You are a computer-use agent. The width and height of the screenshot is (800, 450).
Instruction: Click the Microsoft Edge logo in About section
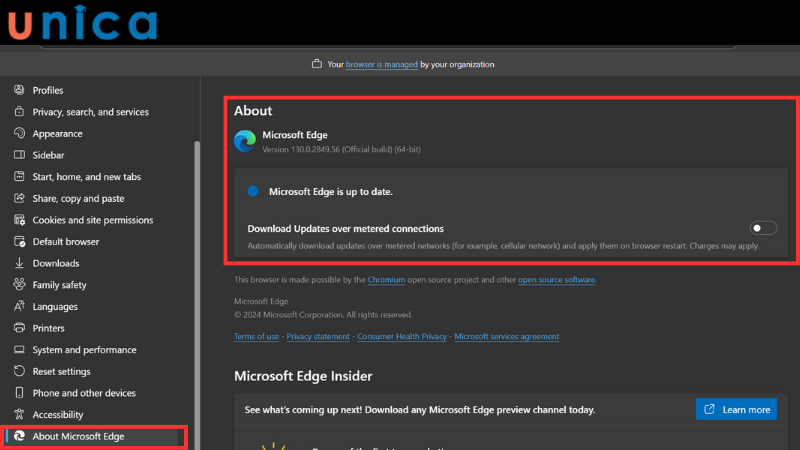(245, 141)
